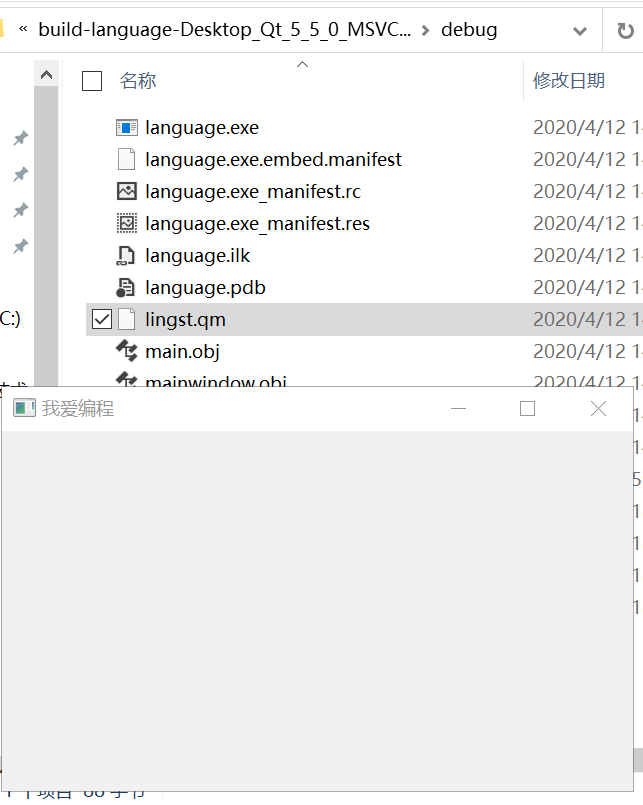Open language.exe via its application icon
Image resolution: width=643 pixels, height=805 pixels.
click(x=127, y=127)
